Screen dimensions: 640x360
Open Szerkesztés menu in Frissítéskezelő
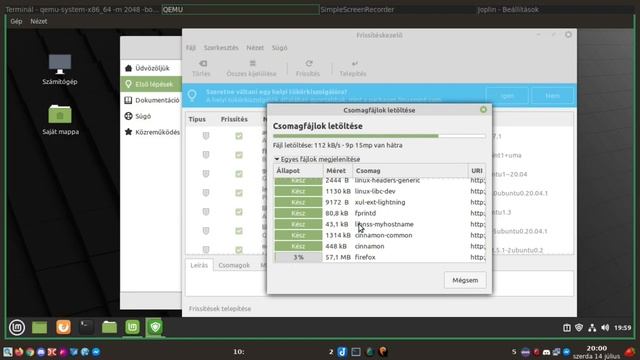tap(221, 48)
